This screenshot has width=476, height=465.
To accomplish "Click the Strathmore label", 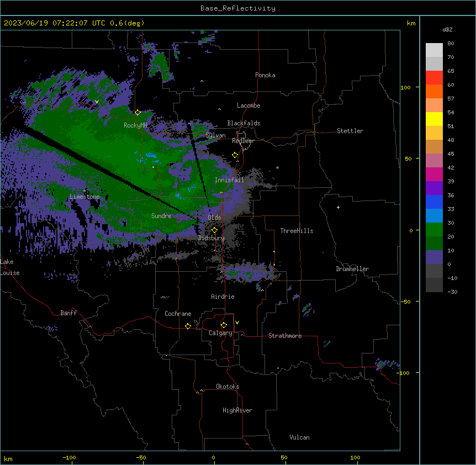I will pyautogui.click(x=285, y=336).
